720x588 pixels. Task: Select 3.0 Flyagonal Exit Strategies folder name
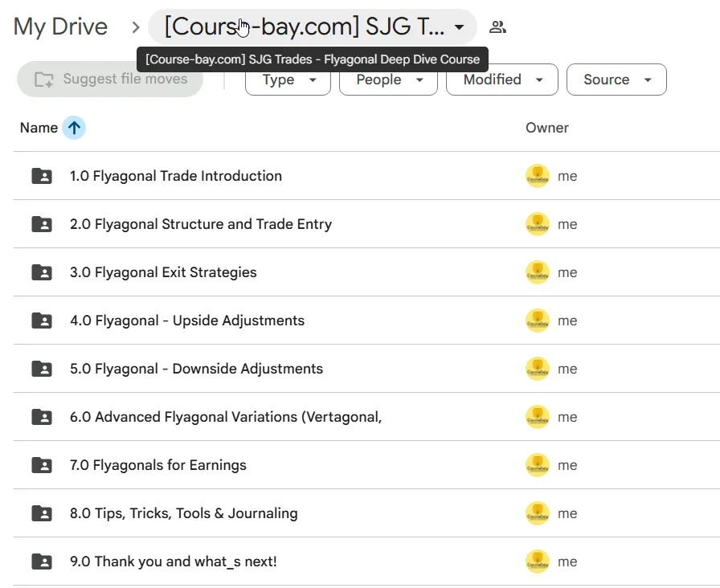[163, 272]
